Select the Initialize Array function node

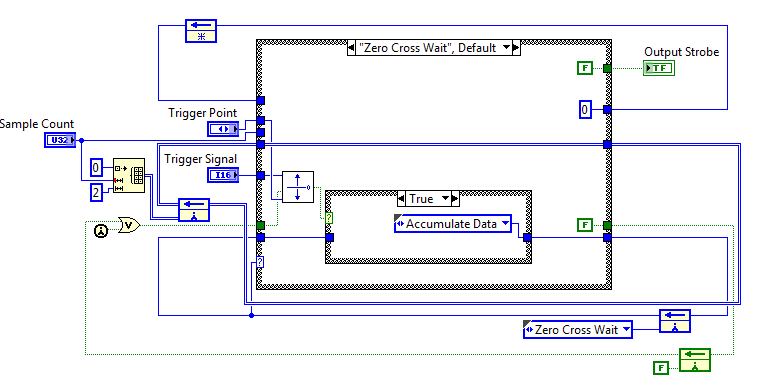pyautogui.click(x=129, y=175)
